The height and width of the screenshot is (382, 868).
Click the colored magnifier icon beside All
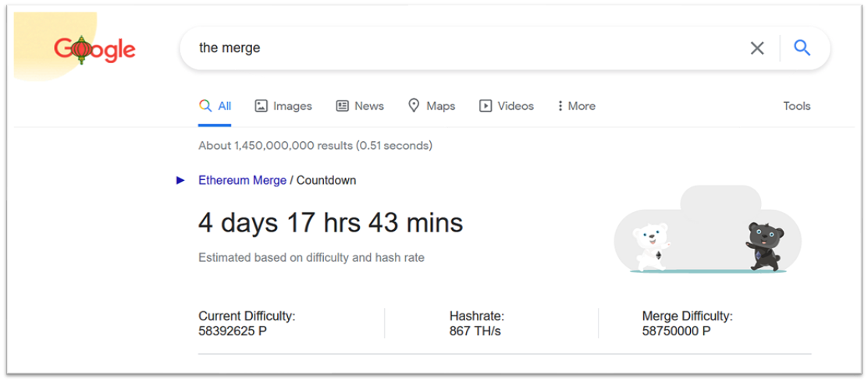click(205, 105)
